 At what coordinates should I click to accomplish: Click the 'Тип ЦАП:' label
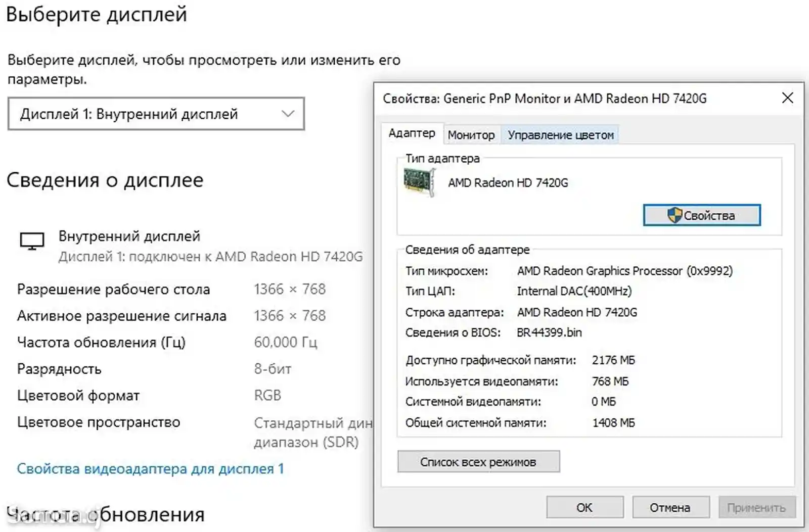(430, 291)
